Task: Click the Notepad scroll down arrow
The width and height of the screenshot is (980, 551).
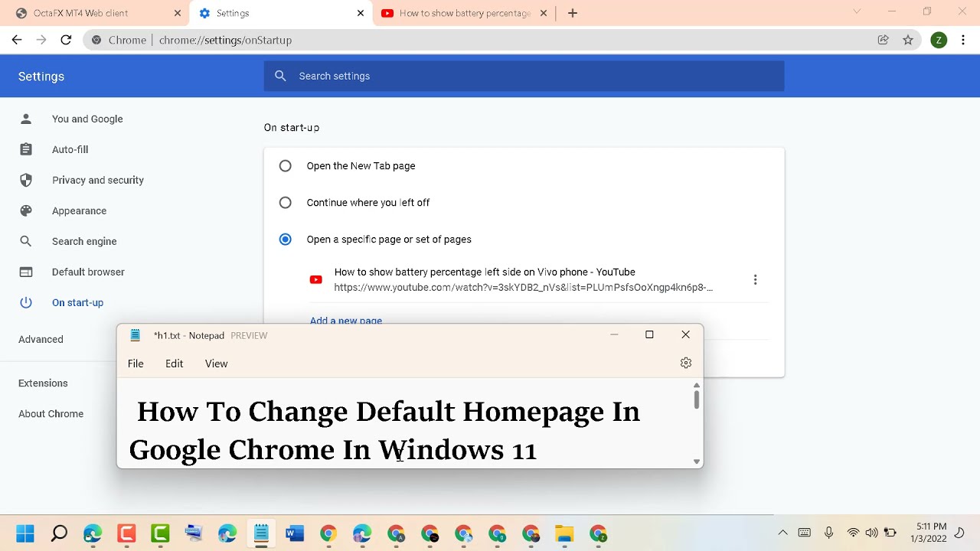Action: 697,461
